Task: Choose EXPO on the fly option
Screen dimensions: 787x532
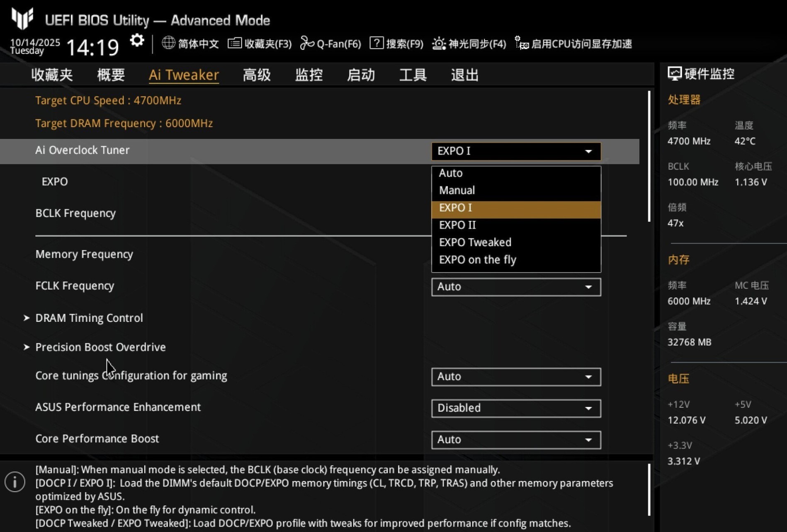Action: coord(477,260)
